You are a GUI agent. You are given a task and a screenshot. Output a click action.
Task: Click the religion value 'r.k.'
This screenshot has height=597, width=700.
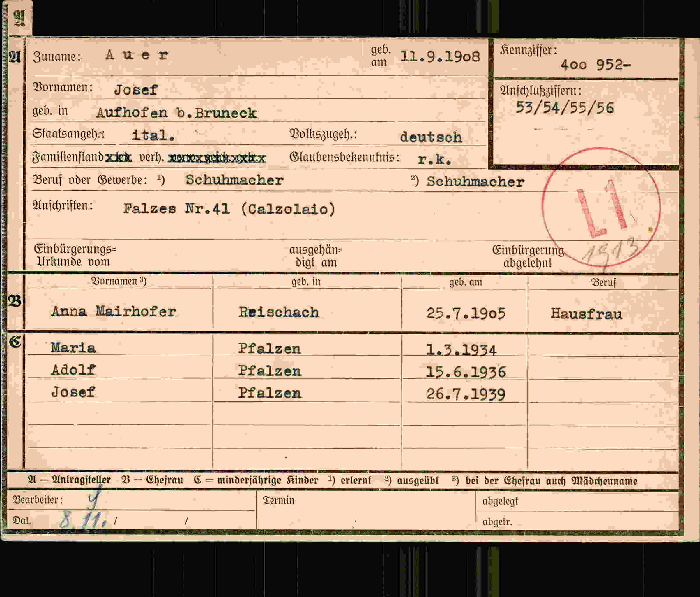(x=434, y=159)
